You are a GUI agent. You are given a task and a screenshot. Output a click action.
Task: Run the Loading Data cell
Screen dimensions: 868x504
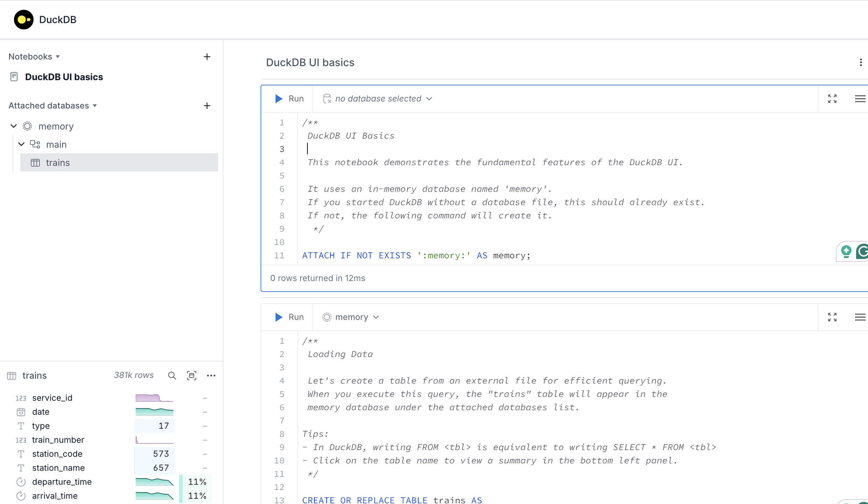click(x=289, y=317)
